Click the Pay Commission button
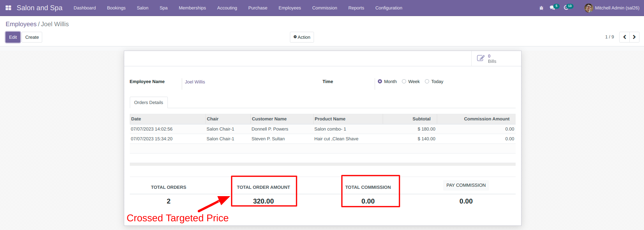 tap(466, 185)
